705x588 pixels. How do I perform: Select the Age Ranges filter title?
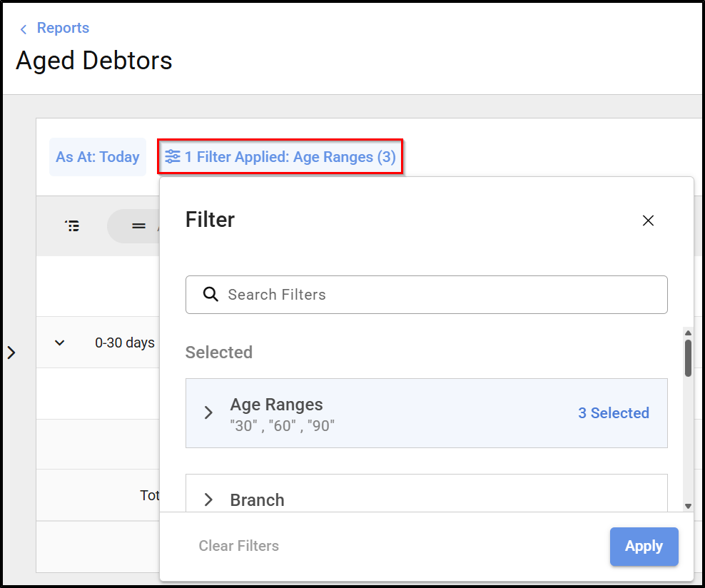click(276, 405)
